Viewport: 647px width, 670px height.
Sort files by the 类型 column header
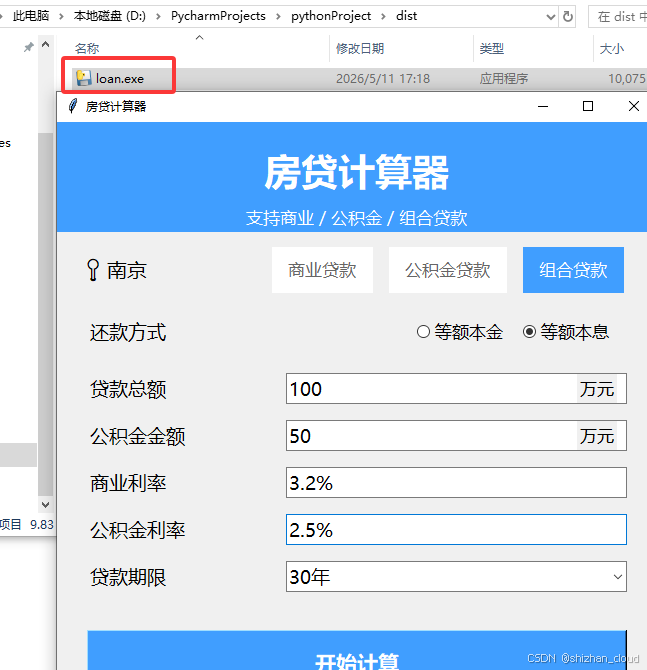click(x=491, y=48)
